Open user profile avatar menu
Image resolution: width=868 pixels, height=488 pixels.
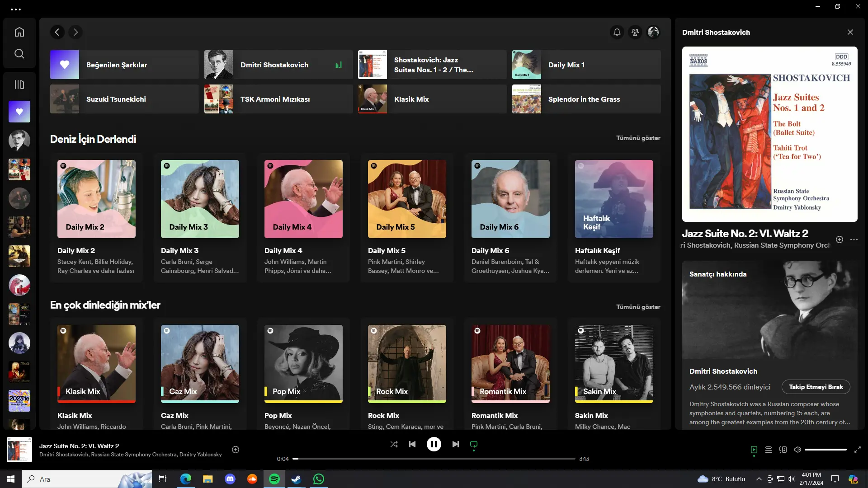(x=653, y=32)
